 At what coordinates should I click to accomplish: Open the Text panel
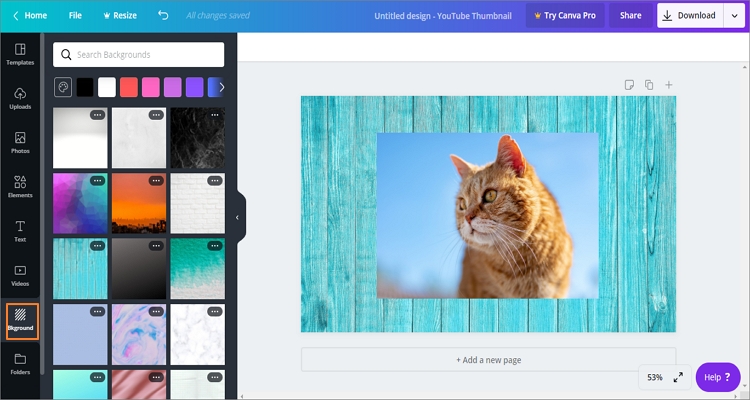pos(20,232)
